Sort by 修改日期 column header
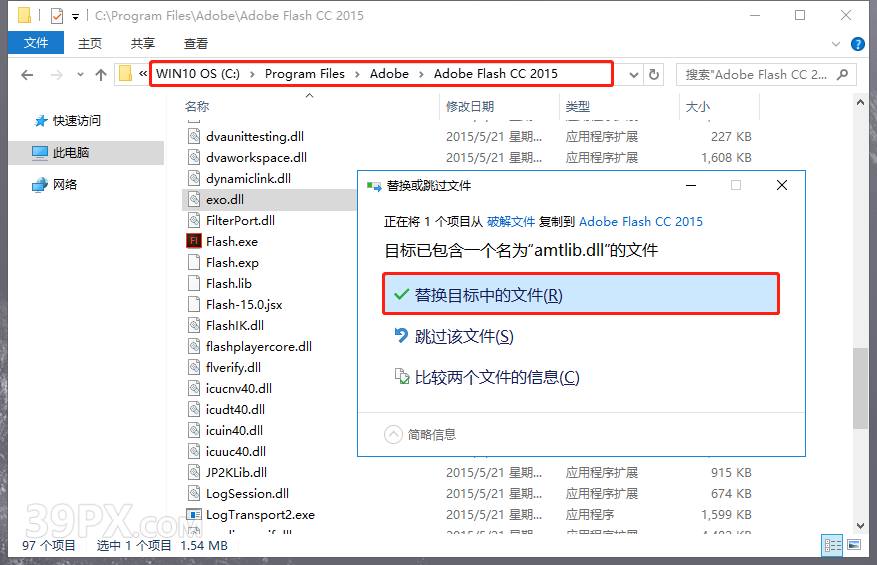 pyautogui.click(x=470, y=106)
